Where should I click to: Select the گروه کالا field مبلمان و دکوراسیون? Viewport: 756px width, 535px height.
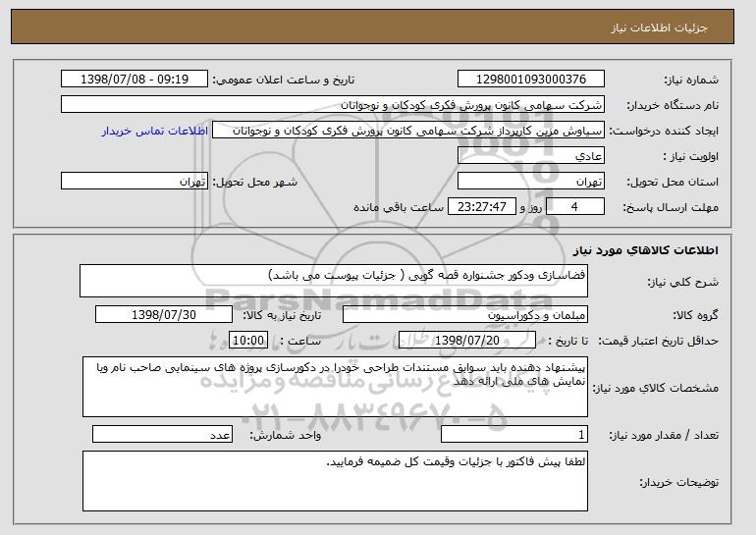(x=465, y=315)
